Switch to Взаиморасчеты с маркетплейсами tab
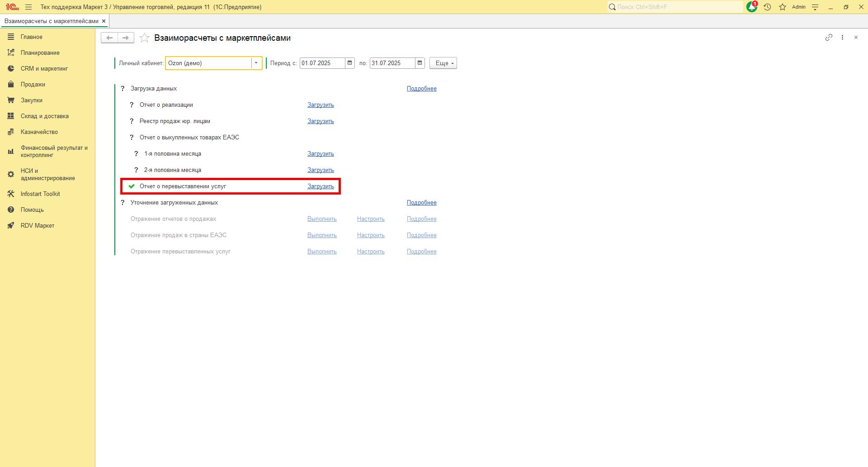This screenshot has width=868, height=467. point(52,21)
